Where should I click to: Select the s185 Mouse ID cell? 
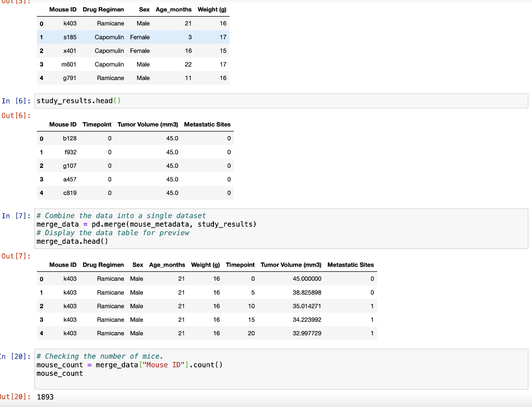(x=70, y=37)
